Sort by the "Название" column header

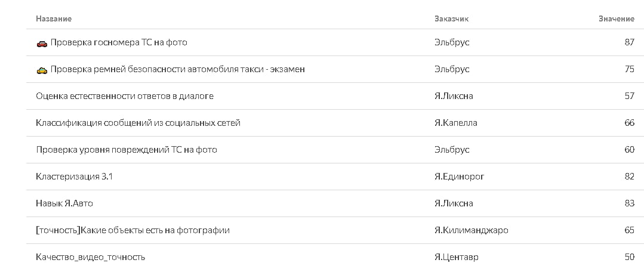point(54,19)
